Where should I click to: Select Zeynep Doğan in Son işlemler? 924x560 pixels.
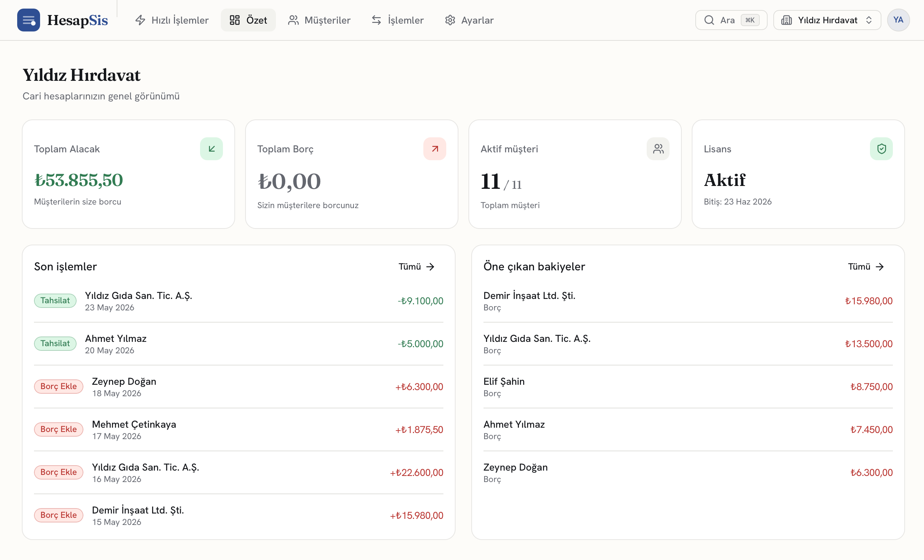(x=238, y=387)
